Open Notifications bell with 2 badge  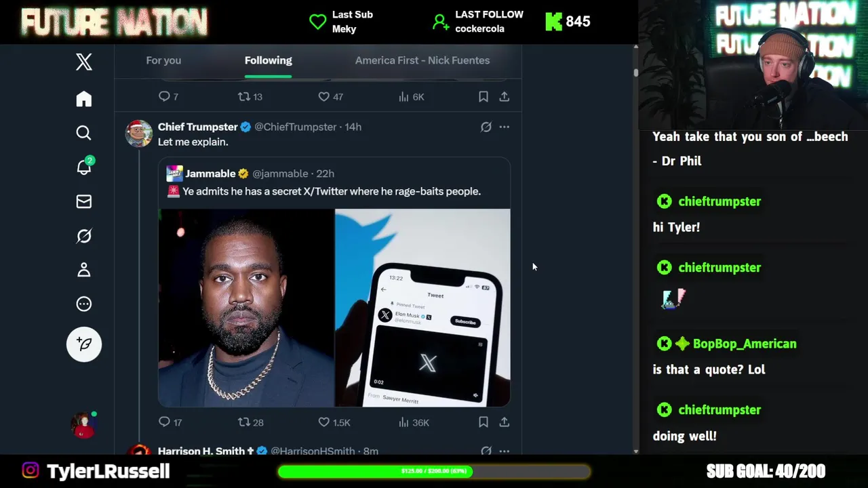click(85, 166)
